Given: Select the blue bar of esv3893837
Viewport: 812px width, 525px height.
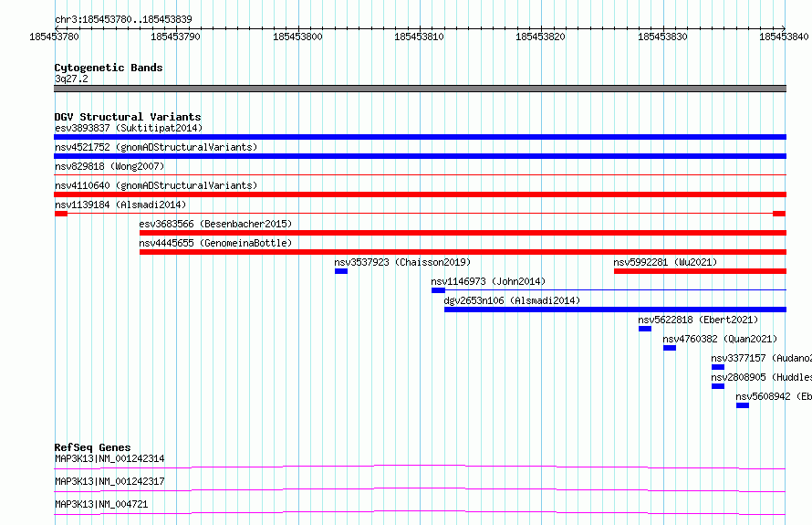Looking at the screenshot, I should click(x=420, y=137).
